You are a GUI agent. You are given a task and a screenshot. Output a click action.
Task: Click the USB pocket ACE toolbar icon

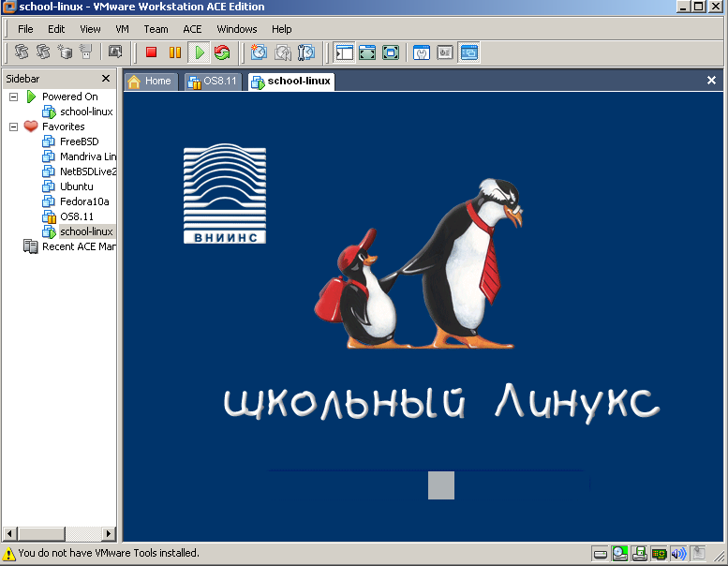(x=86, y=52)
